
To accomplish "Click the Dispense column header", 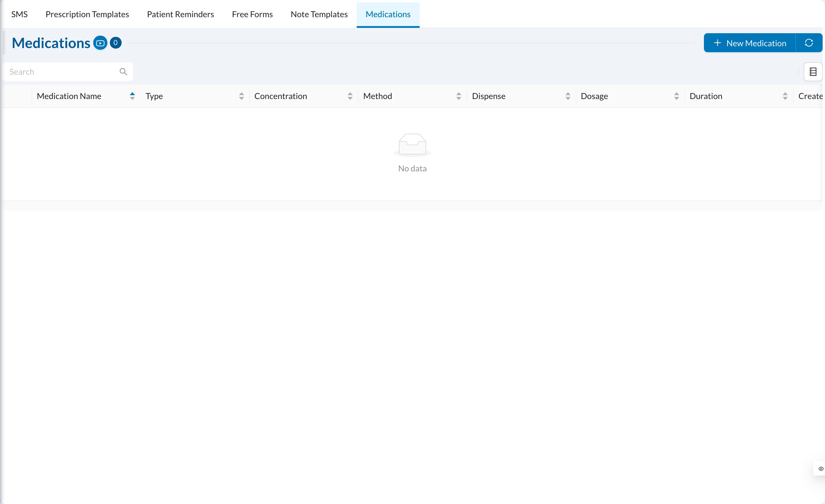I will pos(521,96).
